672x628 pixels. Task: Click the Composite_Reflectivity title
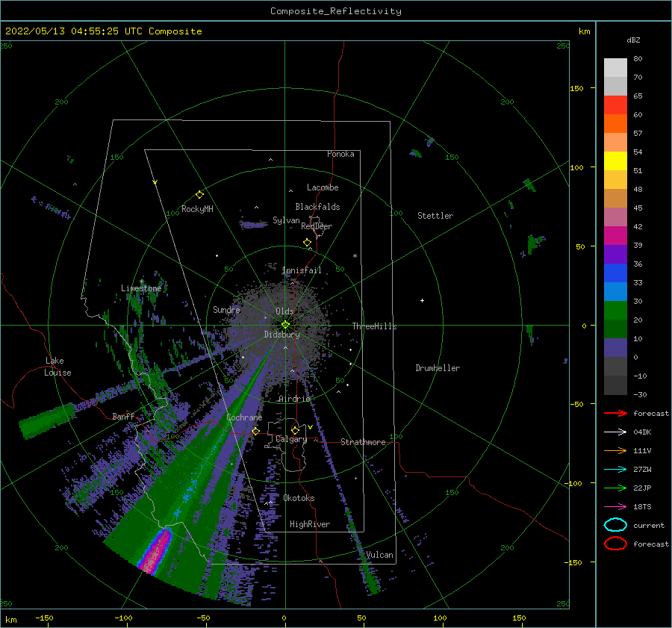point(336,11)
